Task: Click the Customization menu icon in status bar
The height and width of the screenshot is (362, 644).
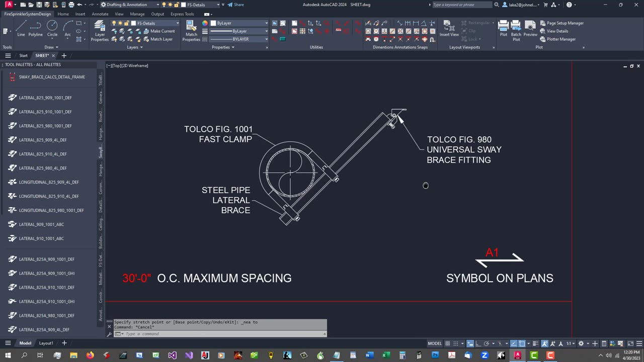Action: coord(639,343)
